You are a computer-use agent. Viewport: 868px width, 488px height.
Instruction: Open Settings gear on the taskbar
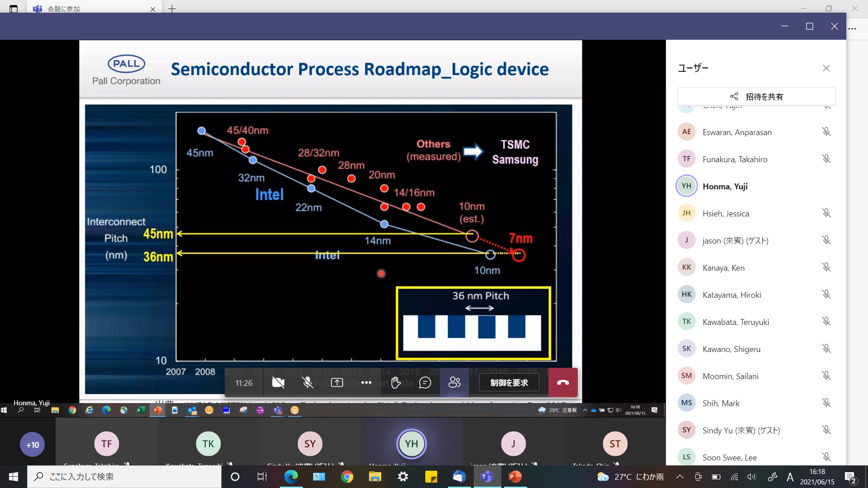[x=403, y=477]
